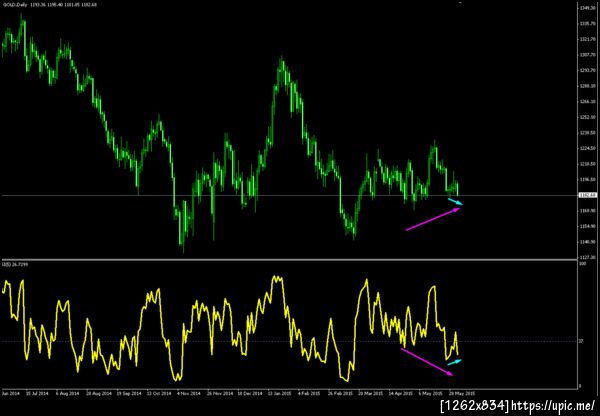
Task: Click the 6 May 2015 date label
Action: pos(431,393)
